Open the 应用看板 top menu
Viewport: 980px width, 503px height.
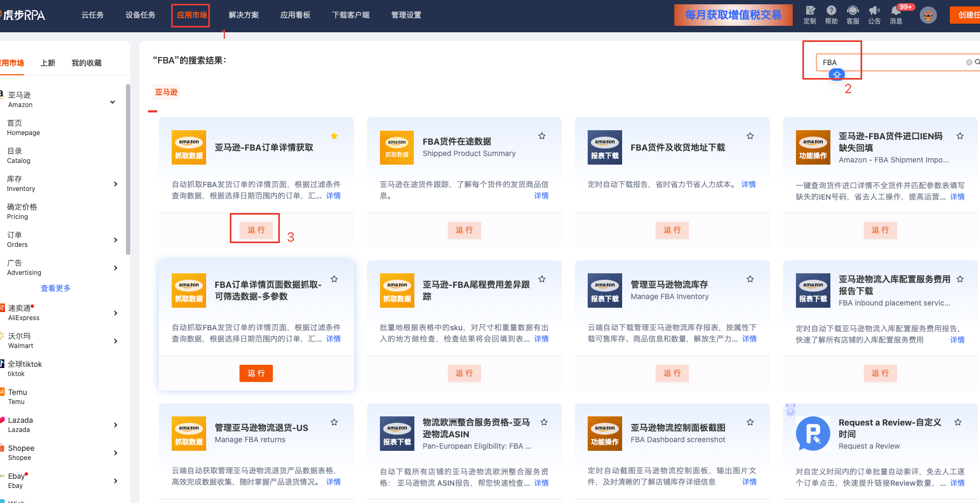click(295, 15)
